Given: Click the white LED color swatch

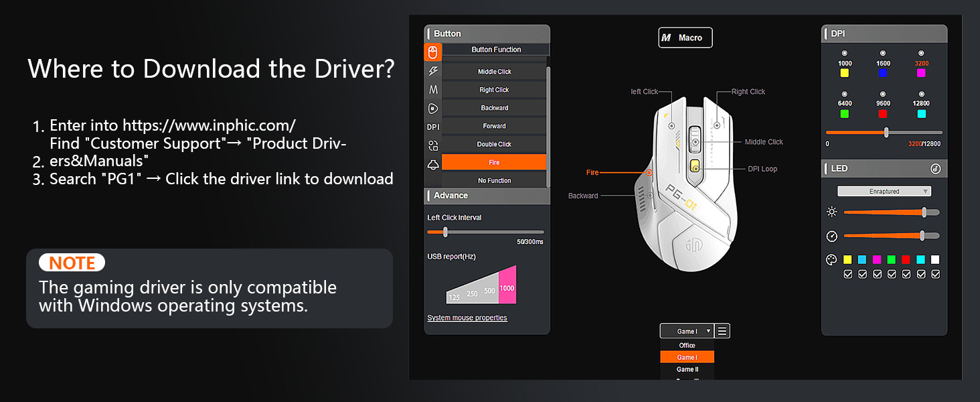Looking at the screenshot, I should (x=935, y=259).
